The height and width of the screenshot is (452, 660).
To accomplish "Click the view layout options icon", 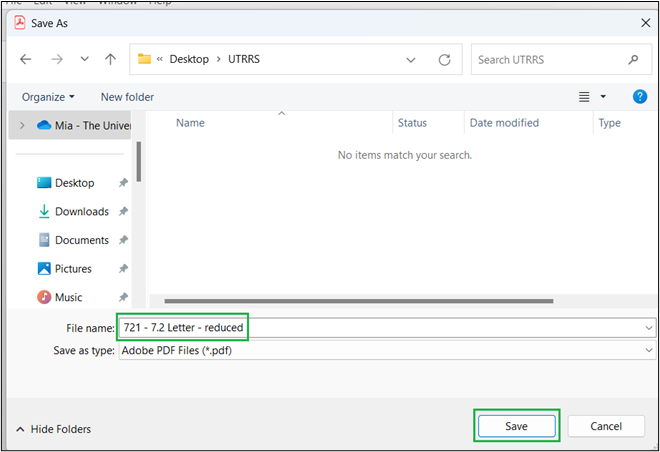I will 585,97.
